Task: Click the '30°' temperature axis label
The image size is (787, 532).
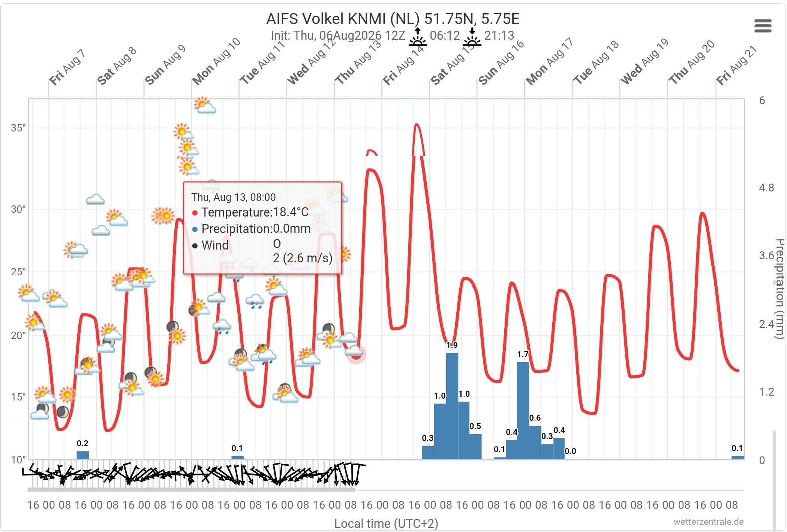Action: pos(18,209)
